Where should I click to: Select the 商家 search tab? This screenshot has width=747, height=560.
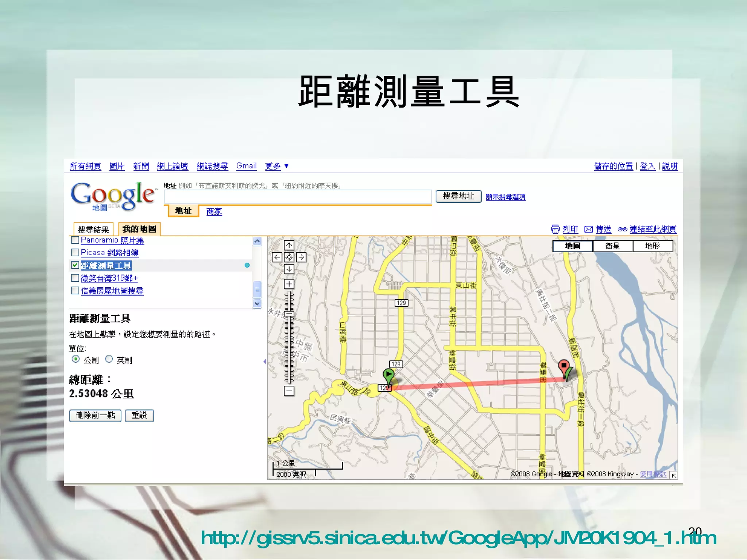pos(214,211)
